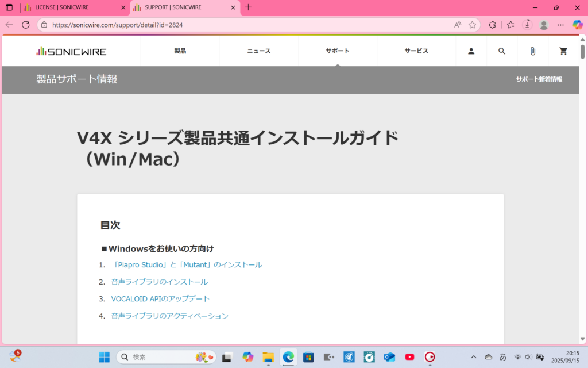
Task: Open the Edge downloads icon
Action: pyautogui.click(x=527, y=25)
